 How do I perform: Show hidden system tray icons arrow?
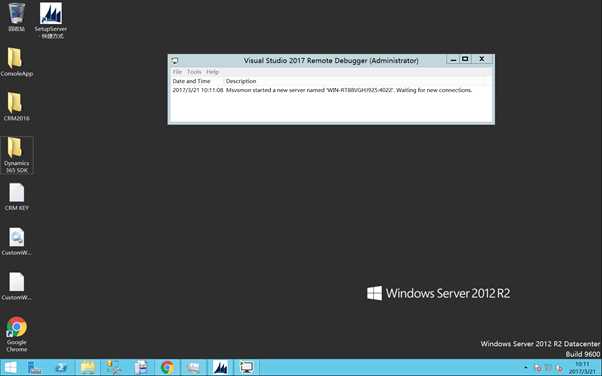[526, 368]
